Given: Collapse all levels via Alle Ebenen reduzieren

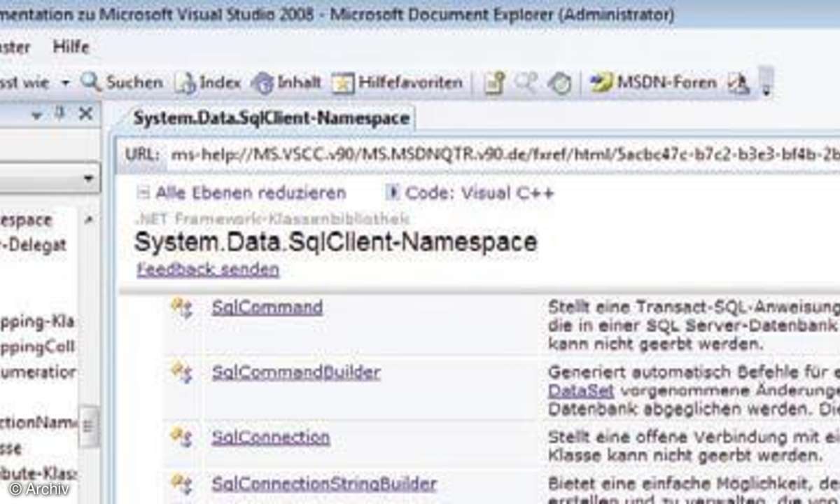Looking at the screenshot, I should (x=241, y=192).
